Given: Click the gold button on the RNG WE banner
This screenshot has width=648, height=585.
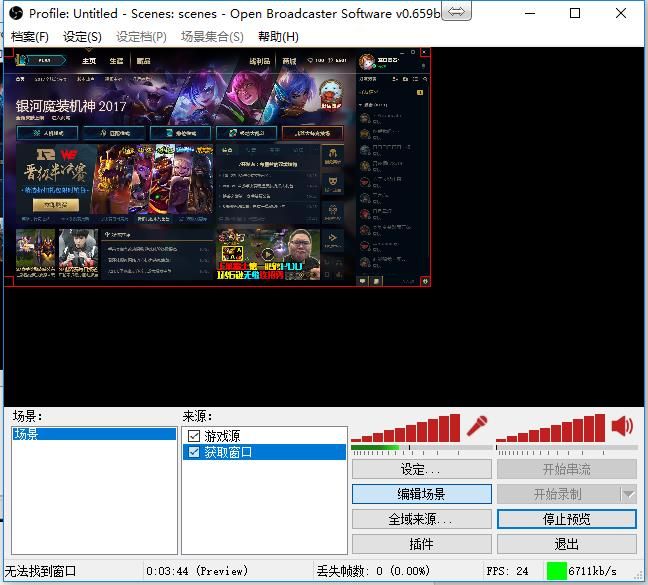Looking at the screenshot, I should click(x=55, y=205).
